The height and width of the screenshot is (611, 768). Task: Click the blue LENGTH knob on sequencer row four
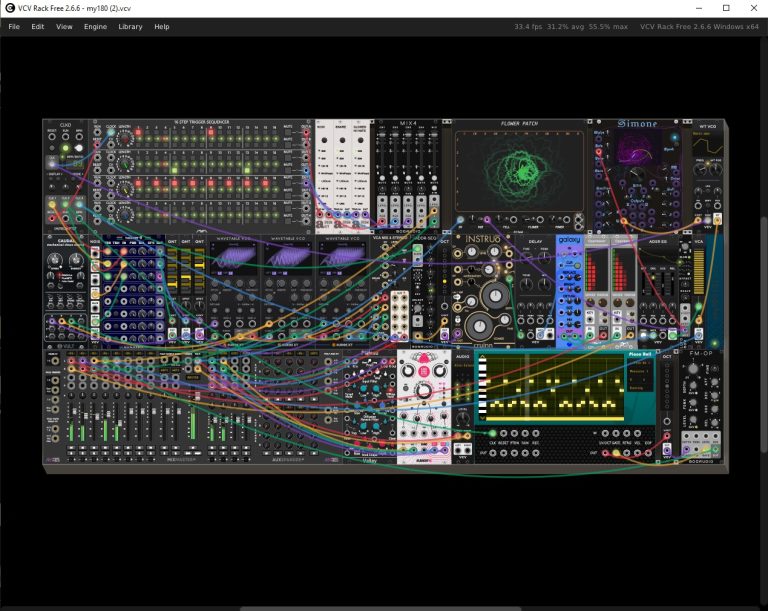click(x=124, y=216)
